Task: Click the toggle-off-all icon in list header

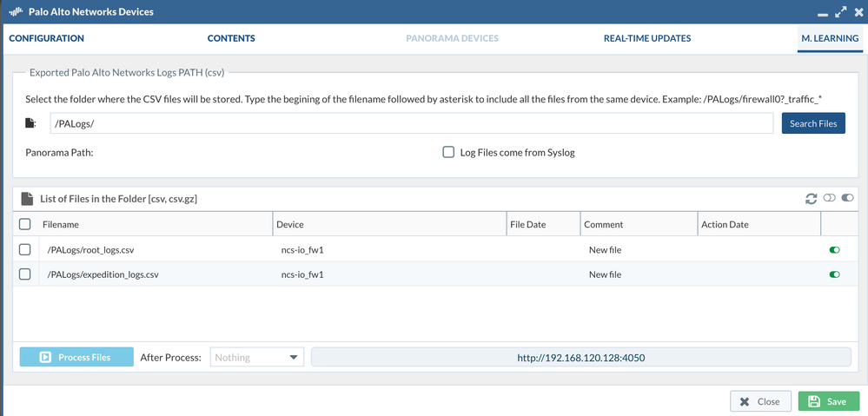Action: 829,198
